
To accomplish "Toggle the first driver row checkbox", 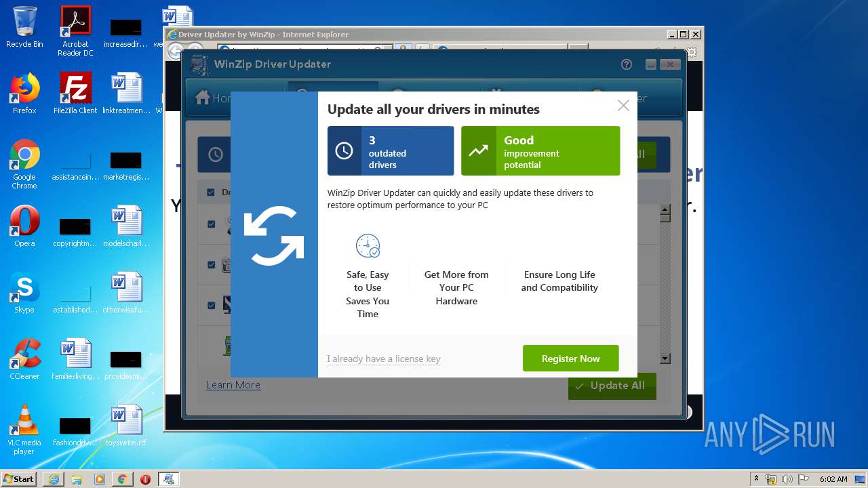I will pos(211,224).
